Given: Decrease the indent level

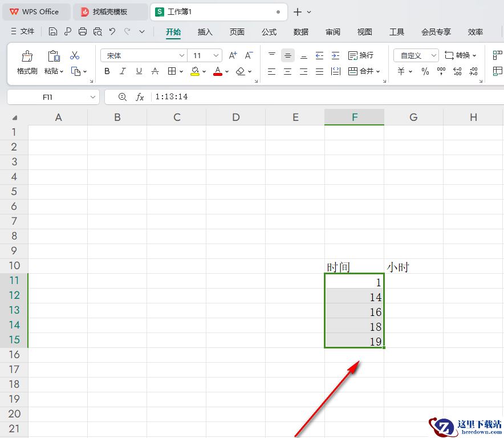Looking at the screenshot, I should point(319,56).
